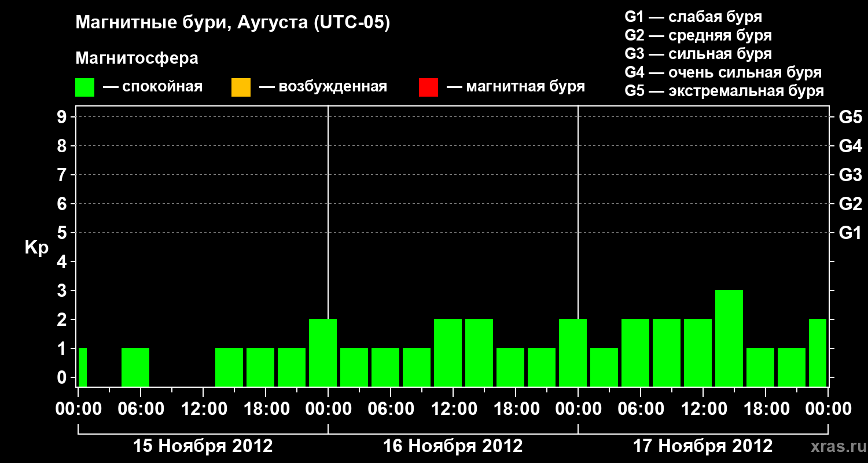Viewport: 868px width, 463px height.
Task: Click the '17 Ноября 2012' date label
Action: click(x=703, y=446)
